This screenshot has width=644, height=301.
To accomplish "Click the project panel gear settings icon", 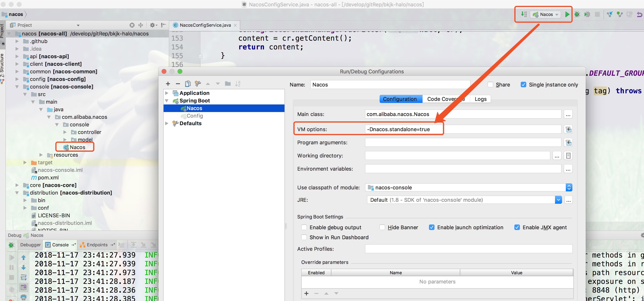I will pyautogui.click(x=152, y=25).
